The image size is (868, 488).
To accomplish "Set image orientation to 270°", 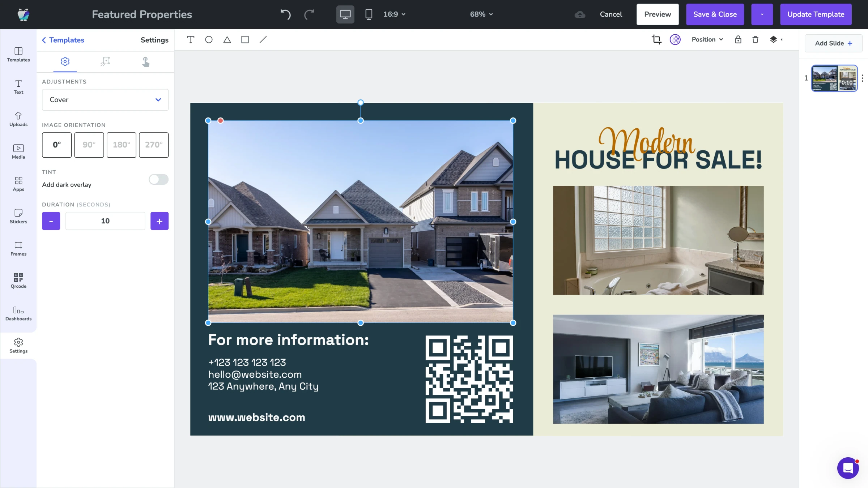I will [x=154, y=145].
